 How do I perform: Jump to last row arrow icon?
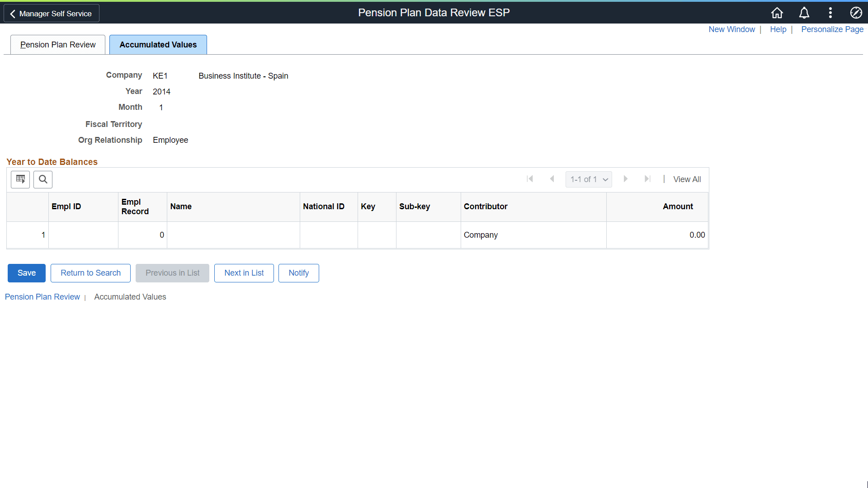(647, 179)
